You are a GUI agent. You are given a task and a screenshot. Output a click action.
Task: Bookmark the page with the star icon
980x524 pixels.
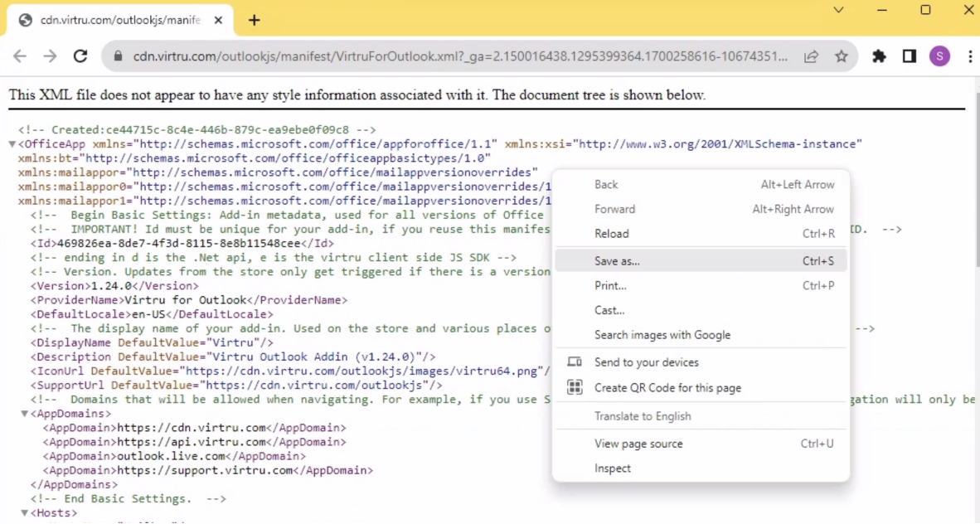pos(841,56)
